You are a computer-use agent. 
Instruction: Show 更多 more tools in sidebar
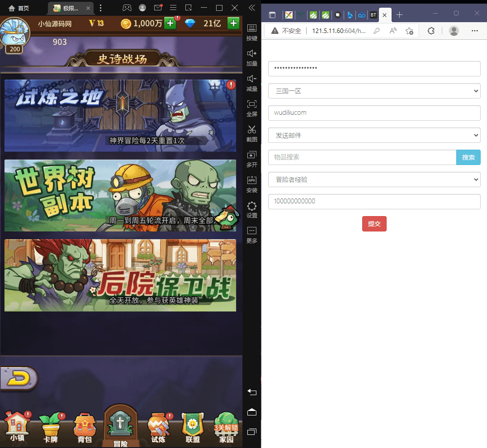(251, 235)
